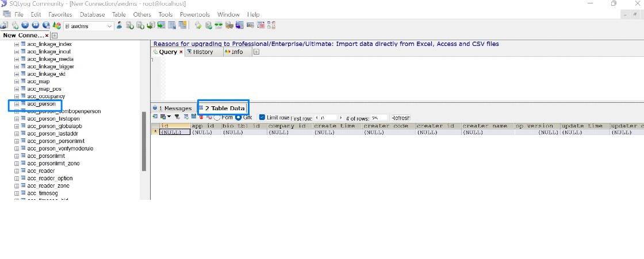Open the User Manager icon
The image size is (644, 259).
119,25
